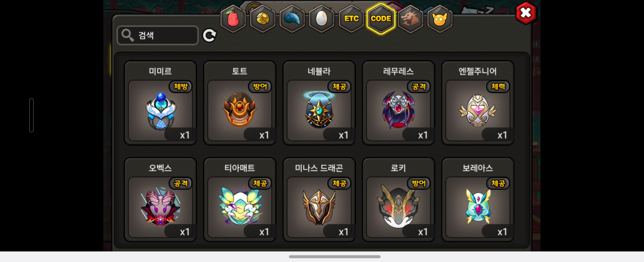This screenshot has height=262, width=644.
Task: Select the gold nugget category icon
Action: [262, 19]
